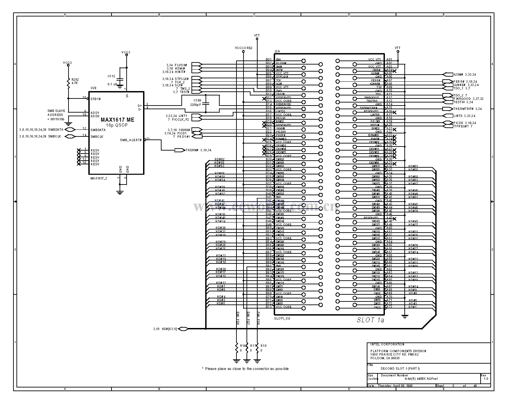The width and height of the screenshot is (532, 411).
Task: Select resistor R282 4.7K symbol
Action: point(68,84)
